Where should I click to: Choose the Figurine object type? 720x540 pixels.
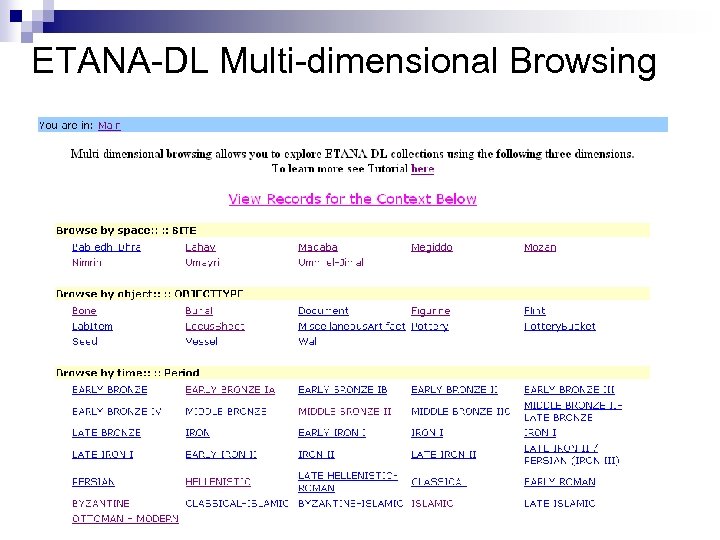[430, 311]
